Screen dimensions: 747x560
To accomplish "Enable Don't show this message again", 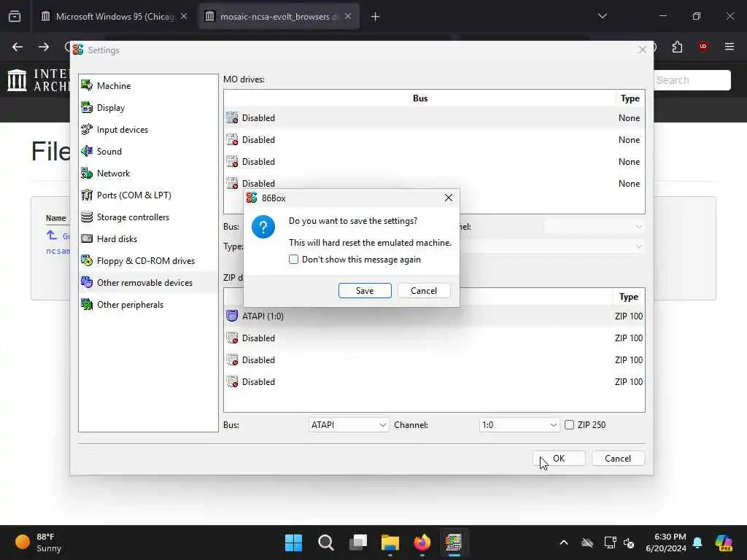I will 293,260.
